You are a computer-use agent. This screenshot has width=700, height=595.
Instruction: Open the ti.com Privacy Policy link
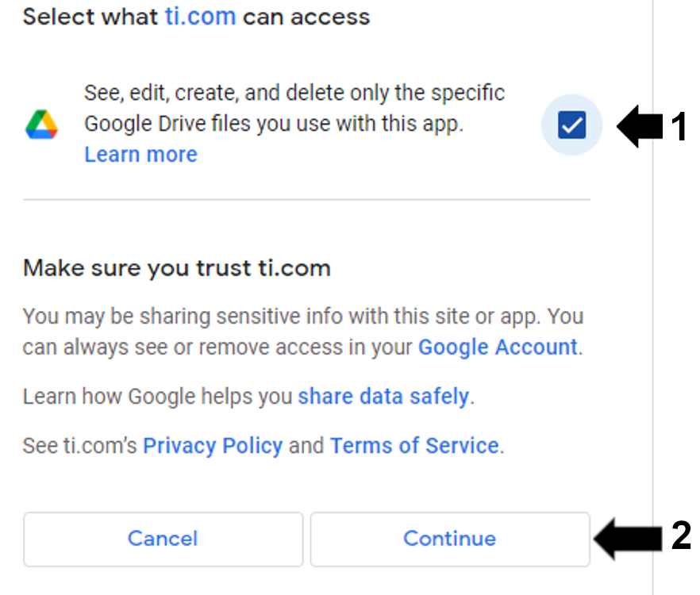213,446
